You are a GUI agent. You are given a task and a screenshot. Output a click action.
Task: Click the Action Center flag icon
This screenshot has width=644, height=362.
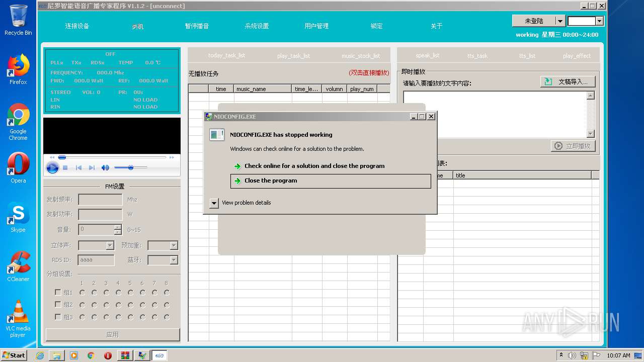tap(596, 355)
